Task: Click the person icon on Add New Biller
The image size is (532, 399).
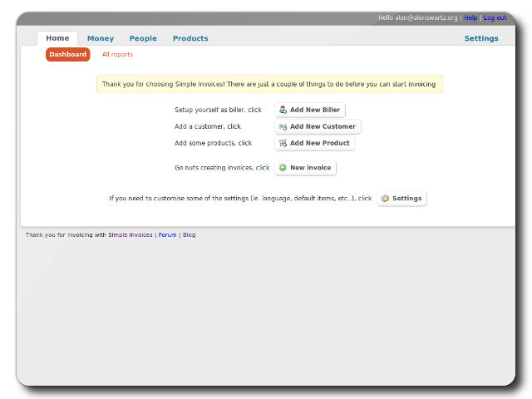Action: pyautogui.click(x=283, y=110)
